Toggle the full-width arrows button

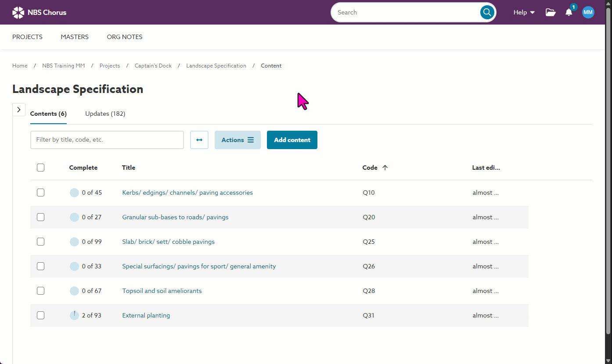pos(199,140)
